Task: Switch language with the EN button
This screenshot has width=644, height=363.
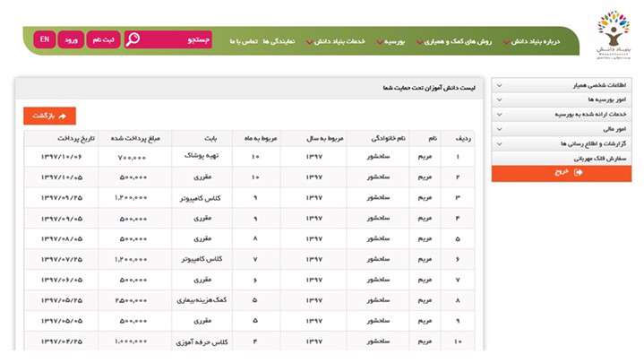Action: [44, 40]
